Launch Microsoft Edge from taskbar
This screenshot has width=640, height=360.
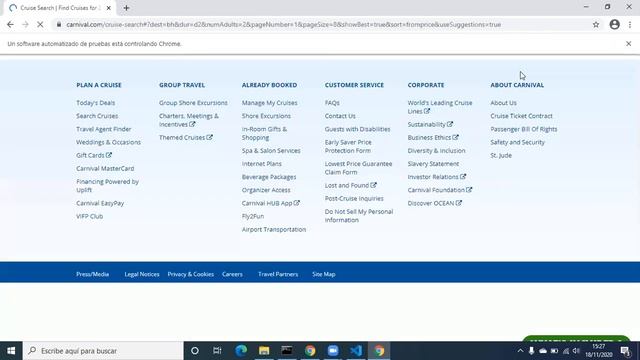tap(241, 351)
